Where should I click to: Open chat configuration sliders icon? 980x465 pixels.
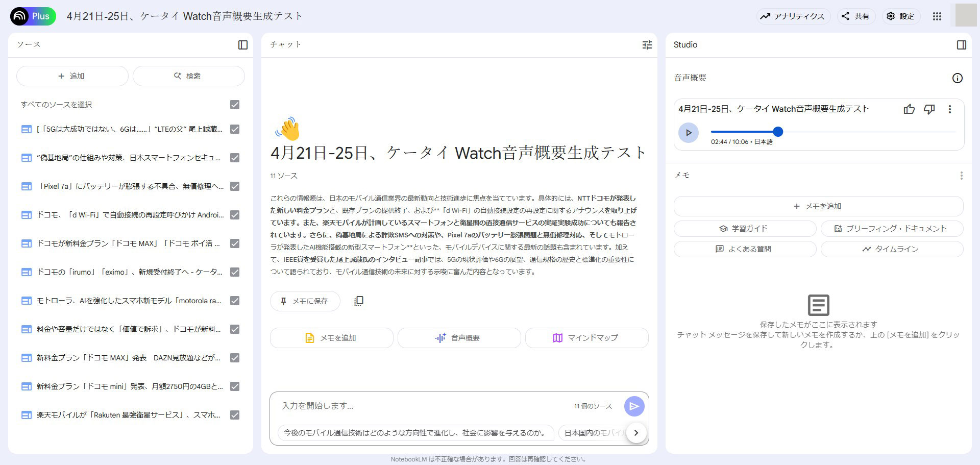(x=647, y=45)
